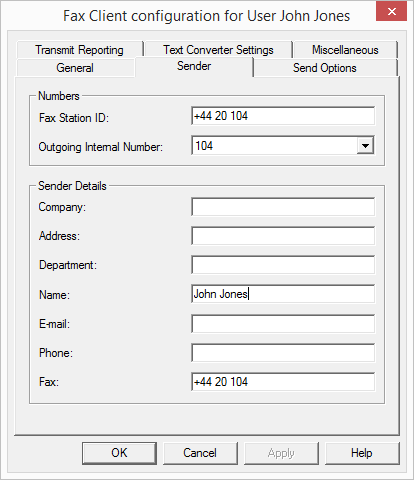Cancel the configuration changes
414x480 pixels.
click(x=200, y=453)
